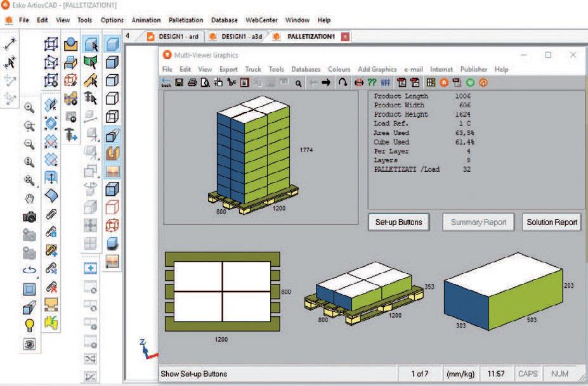
Task: Open the Add Graphics menu
Action: click(377, 69)
